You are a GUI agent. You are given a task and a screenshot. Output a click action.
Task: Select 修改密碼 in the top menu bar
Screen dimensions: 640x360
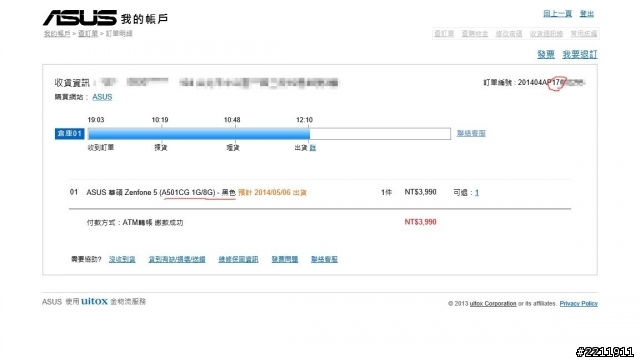509,33
